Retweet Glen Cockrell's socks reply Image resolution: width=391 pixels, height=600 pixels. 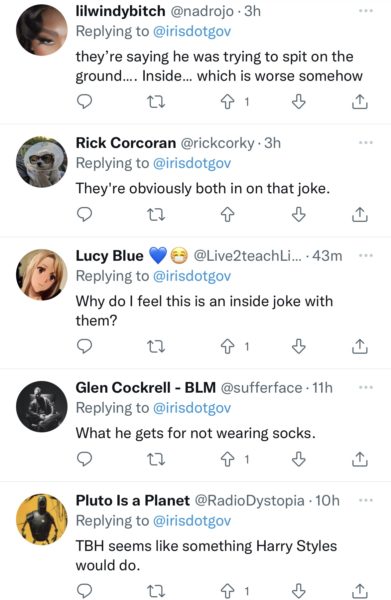click(x=156, y=459)
